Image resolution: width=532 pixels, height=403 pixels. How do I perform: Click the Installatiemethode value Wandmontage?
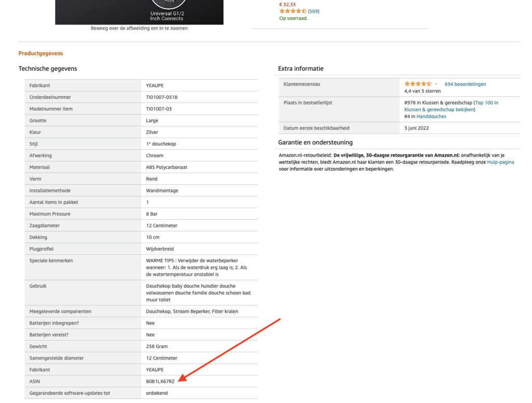162,191
